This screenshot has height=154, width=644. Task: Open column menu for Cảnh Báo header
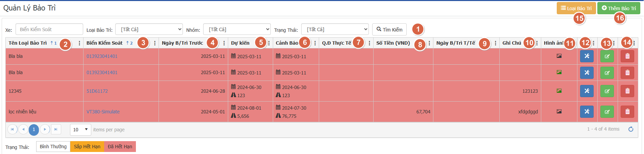[315, 43]
